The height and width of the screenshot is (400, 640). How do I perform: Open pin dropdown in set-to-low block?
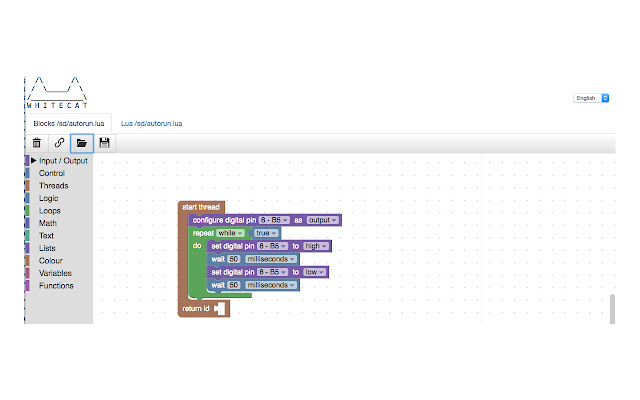272,272
